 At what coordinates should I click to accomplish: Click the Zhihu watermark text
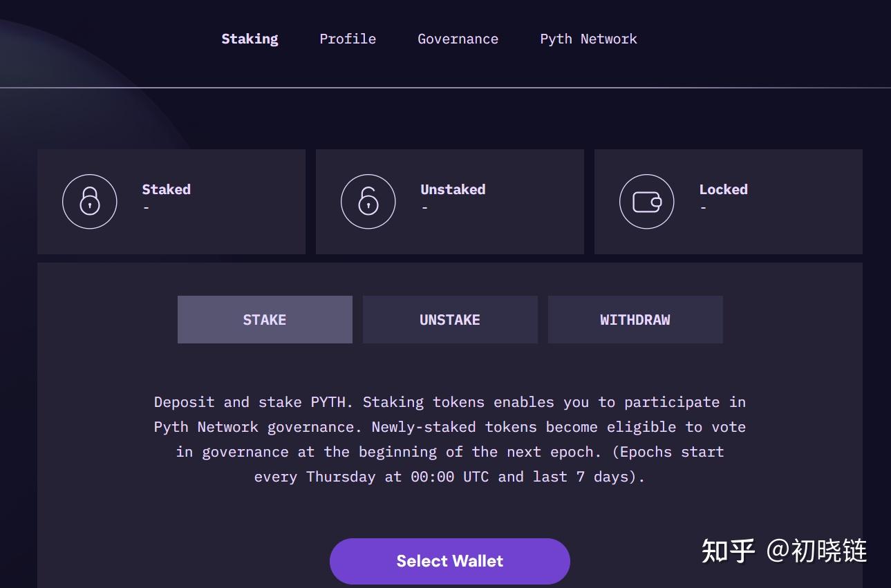tap(784, 551)
